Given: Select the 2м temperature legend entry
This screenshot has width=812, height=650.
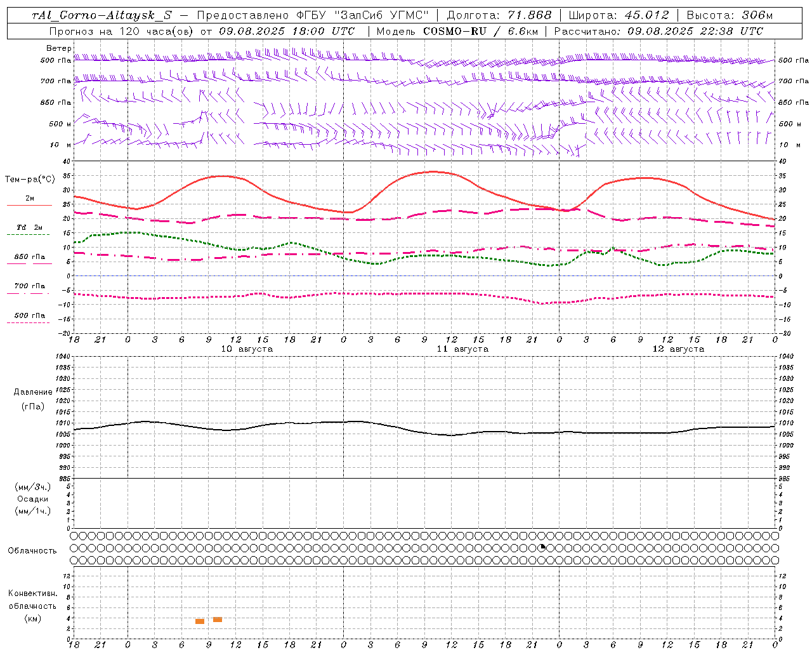Looking at the screenshot, I should coord(30,199).
